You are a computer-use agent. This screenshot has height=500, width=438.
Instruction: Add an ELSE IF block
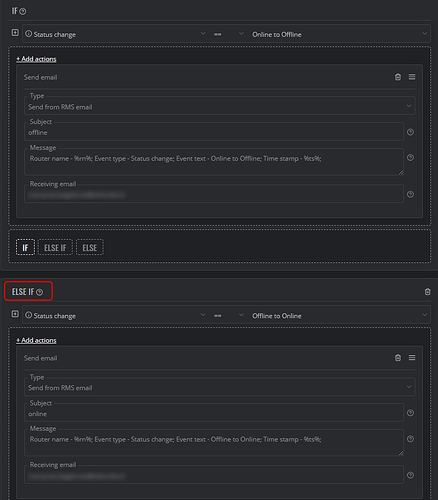coord(55,247)
